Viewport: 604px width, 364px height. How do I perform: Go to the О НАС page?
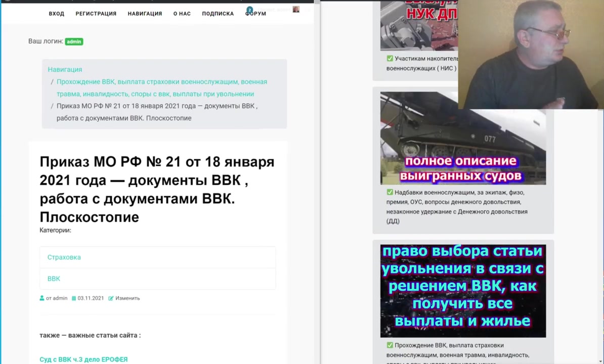[182, 14]
